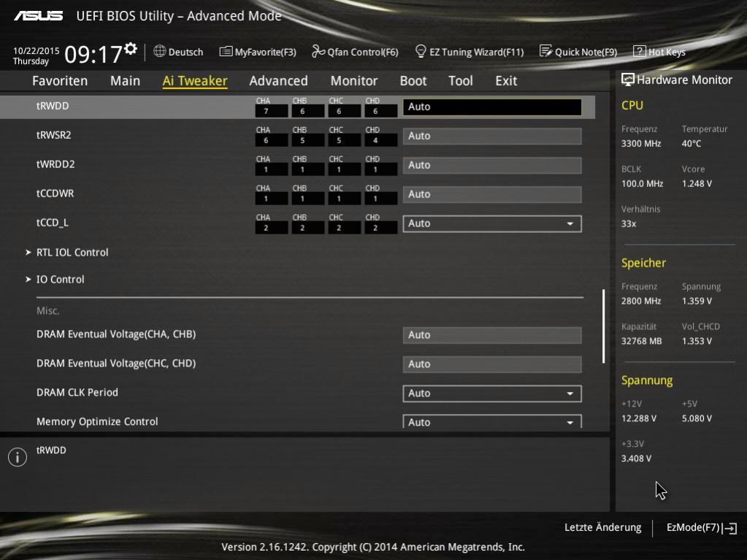
Task: Click the Quick Note pencil icon
Action: coord(545,51)
